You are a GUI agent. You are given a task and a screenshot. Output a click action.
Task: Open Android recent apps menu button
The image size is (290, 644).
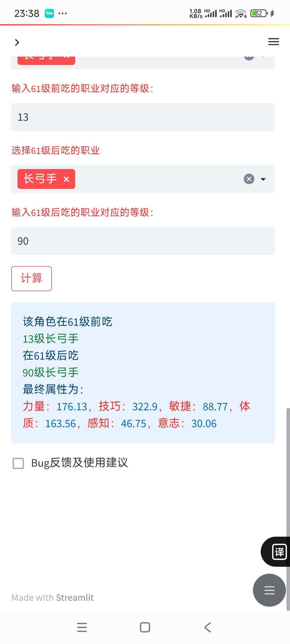(82, 627)
